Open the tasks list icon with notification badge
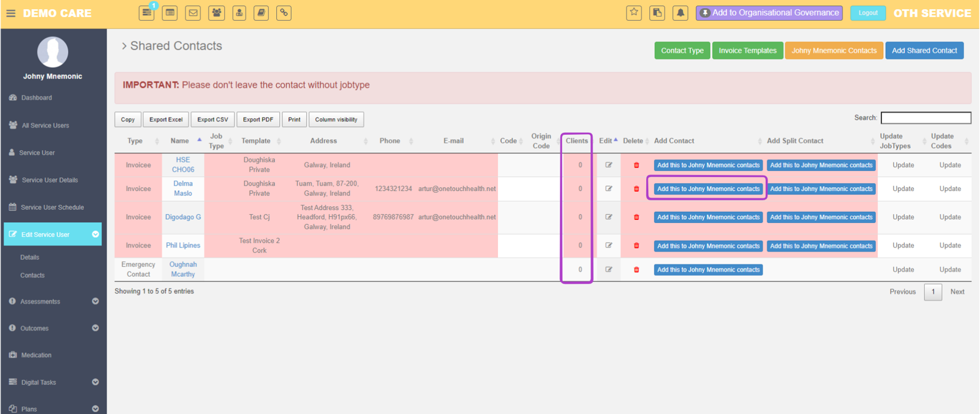This screenshot has width=980, height=414. pyautogui.click(x=146, y=12)
